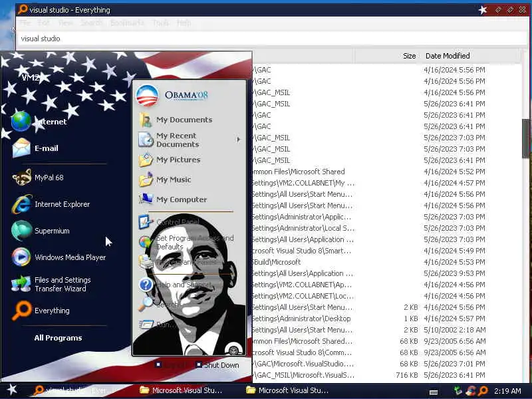Switch to second Microsoft Visual Stu... taskbar window
This screenshot has width=532, height=399.
(x=287, y=390)
